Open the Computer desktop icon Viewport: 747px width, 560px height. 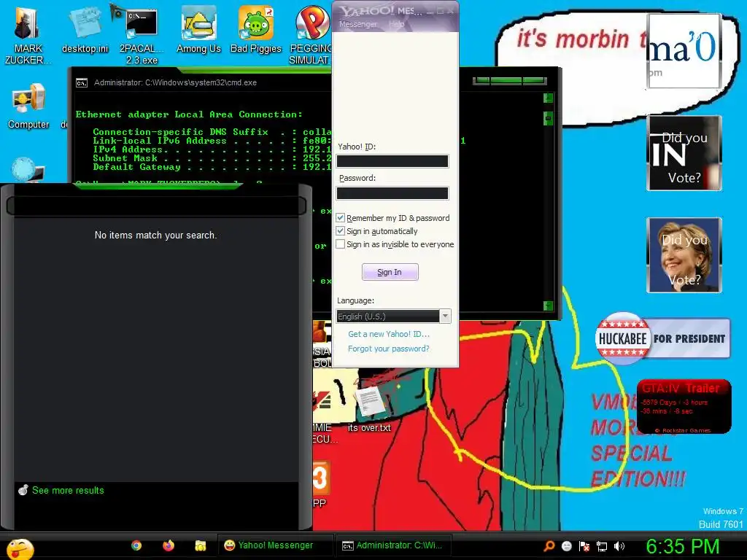(28, 106)
